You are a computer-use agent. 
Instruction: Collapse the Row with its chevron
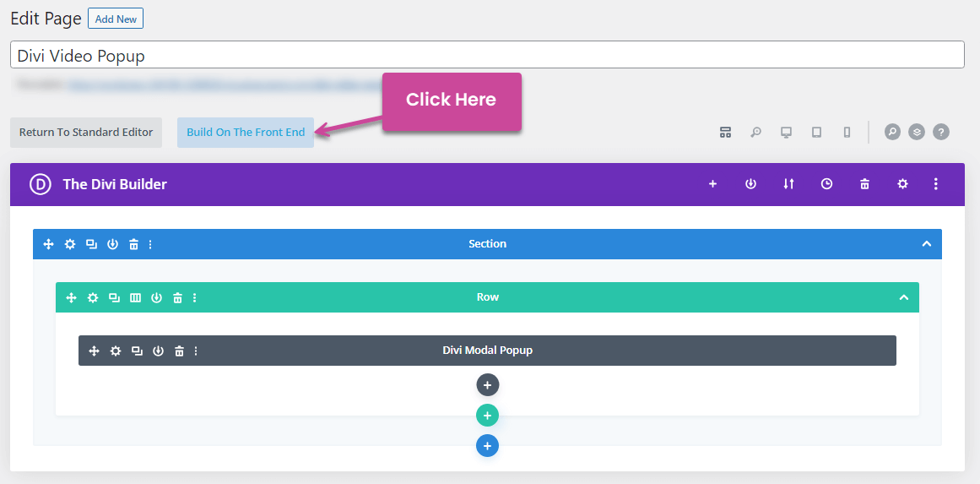coord(904,297)
